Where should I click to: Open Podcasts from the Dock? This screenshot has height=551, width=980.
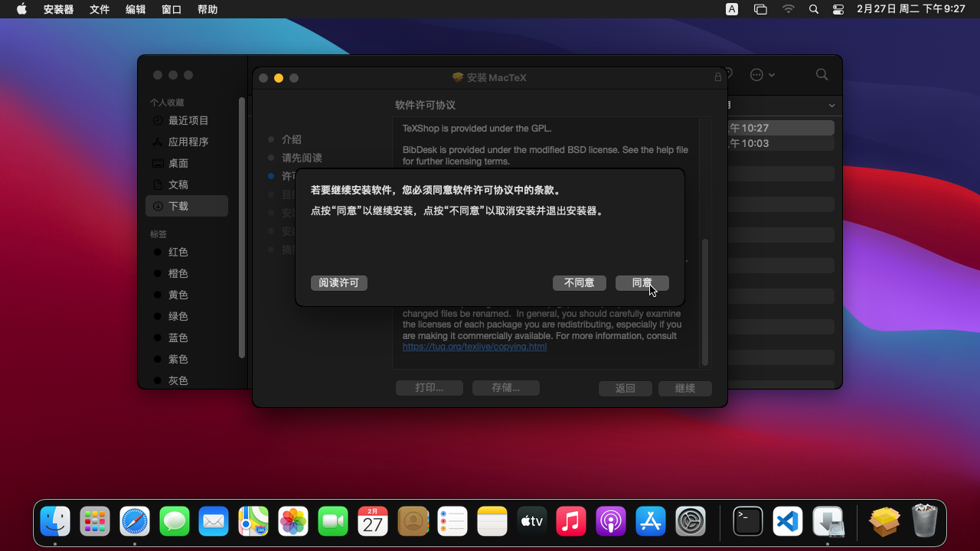(611, 521)
